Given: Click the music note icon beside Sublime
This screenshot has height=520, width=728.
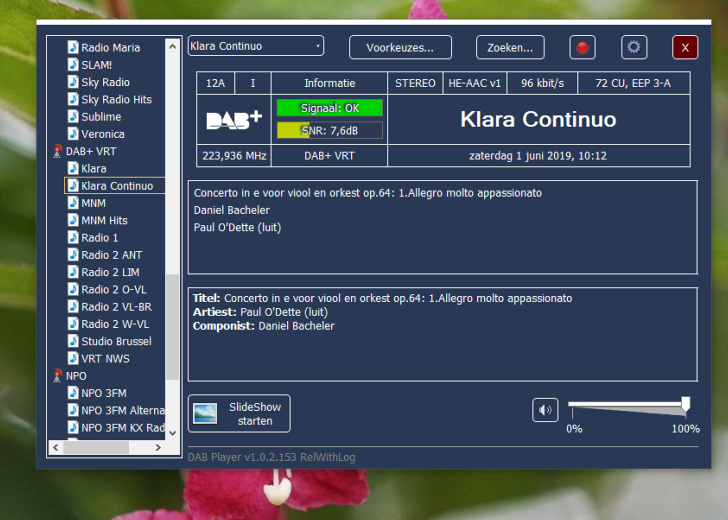Looking at the screenshot, I should click(73, 117).
